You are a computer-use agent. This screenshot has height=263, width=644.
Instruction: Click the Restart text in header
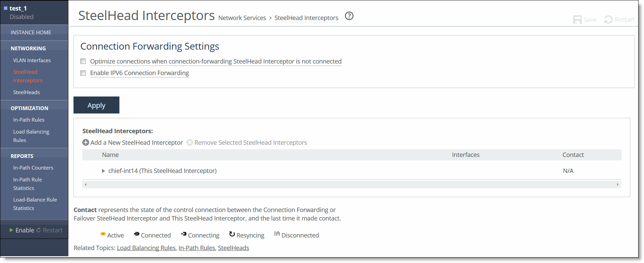[x=625, y=20]
